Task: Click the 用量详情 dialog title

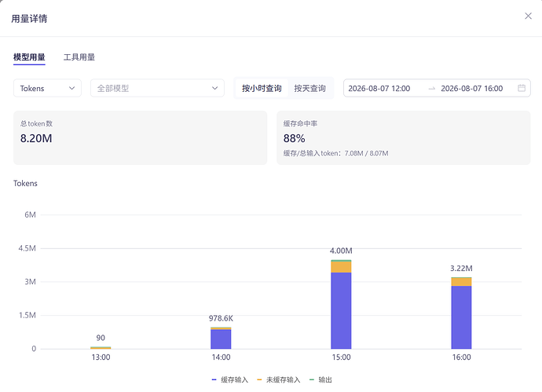Action: [x=29, y=18]
